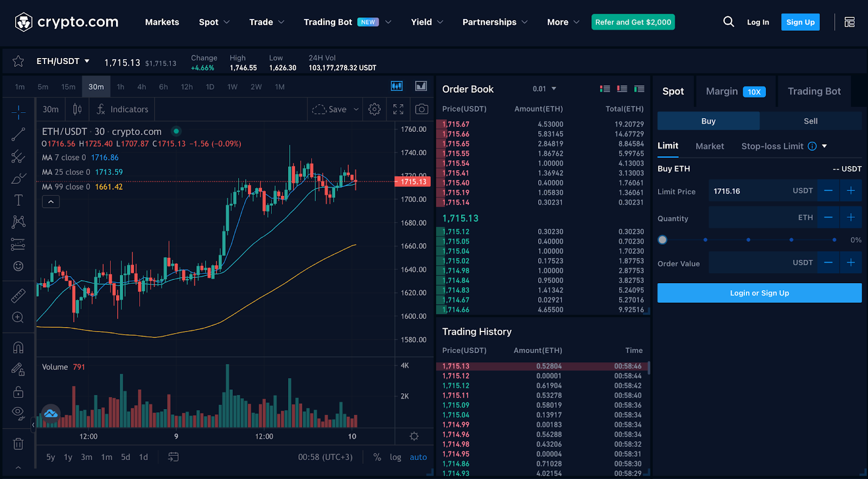This screenshot has height=479, width=868.
Task: Remove drawings with the trash icon
Action: tap(18, 444)
